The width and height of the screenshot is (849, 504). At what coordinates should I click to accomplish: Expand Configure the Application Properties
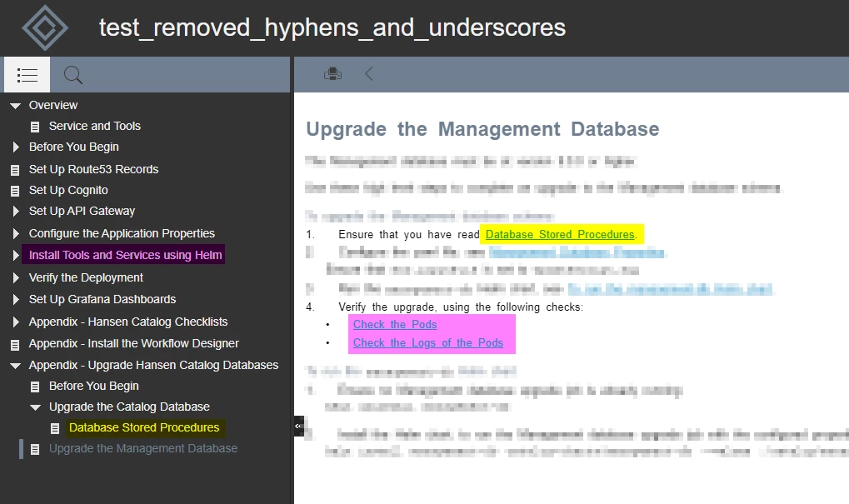[x=16, y=233]
